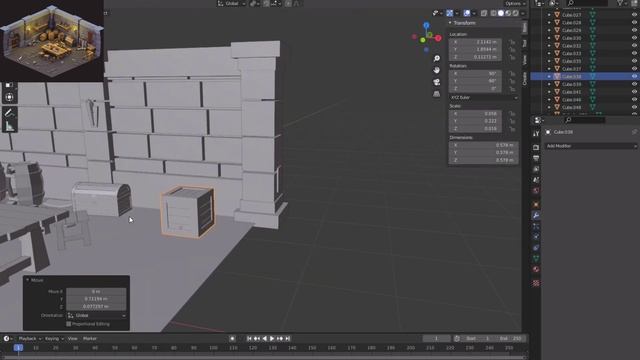The height and width of the screenshot is (360, 640).
Task: Open the Tool properties tab
Action: tap(536, 134)
